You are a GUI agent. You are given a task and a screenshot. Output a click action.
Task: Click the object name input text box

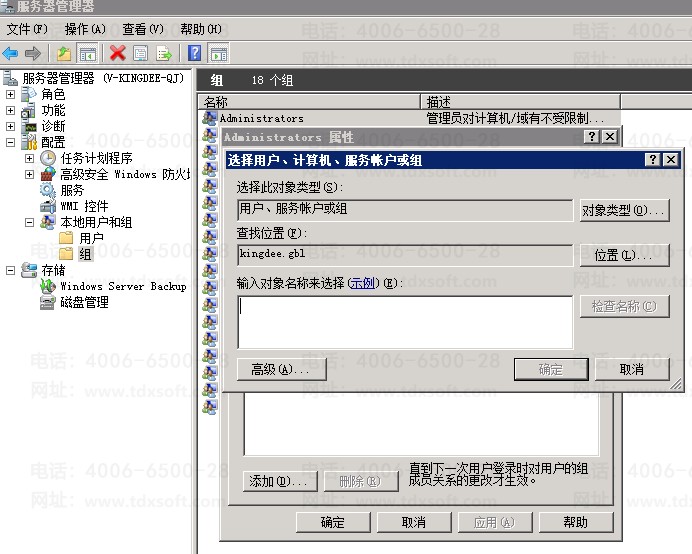coord(405,321)
